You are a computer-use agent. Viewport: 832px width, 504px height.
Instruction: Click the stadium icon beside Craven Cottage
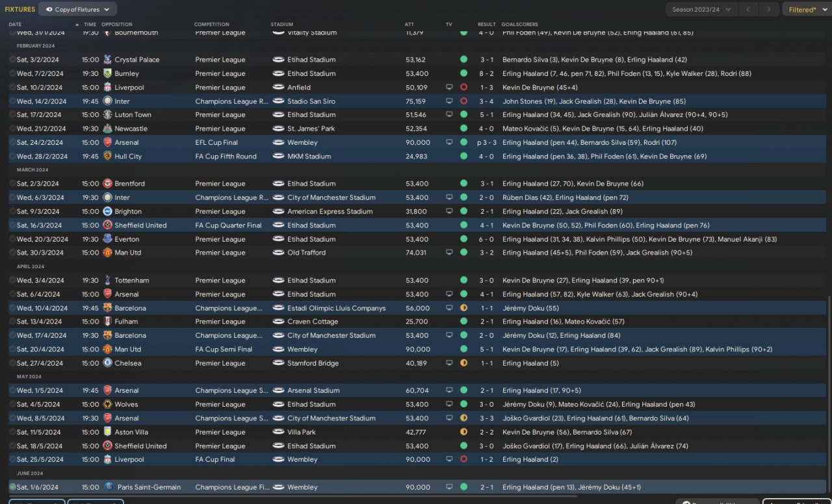pyautogui.click(x=278, y=321)
